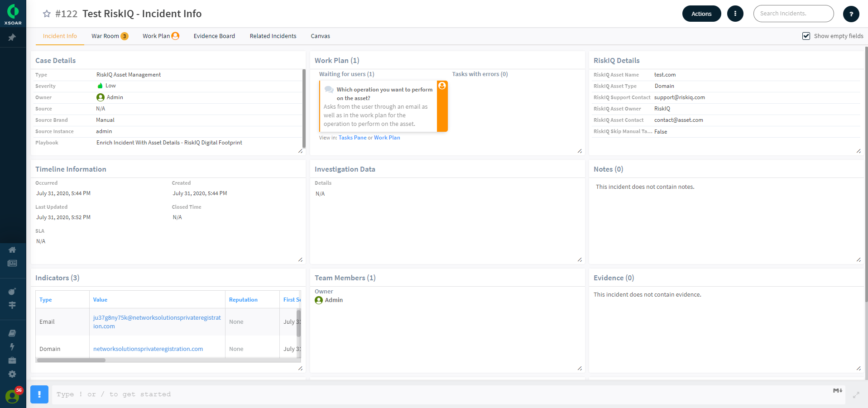Click Indicators table vertical scrollbar
The height and width of the screenshot is (408, 868).
click(298, 323)
